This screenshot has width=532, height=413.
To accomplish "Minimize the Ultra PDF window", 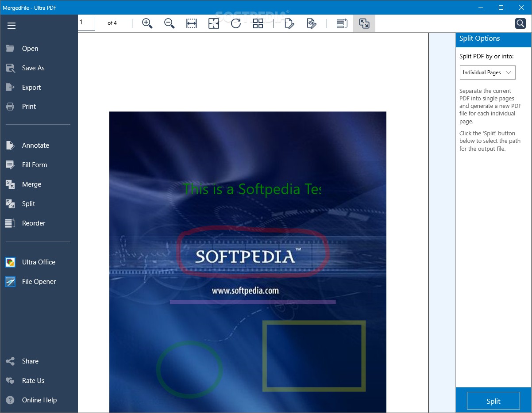I will tap(481, 8).
